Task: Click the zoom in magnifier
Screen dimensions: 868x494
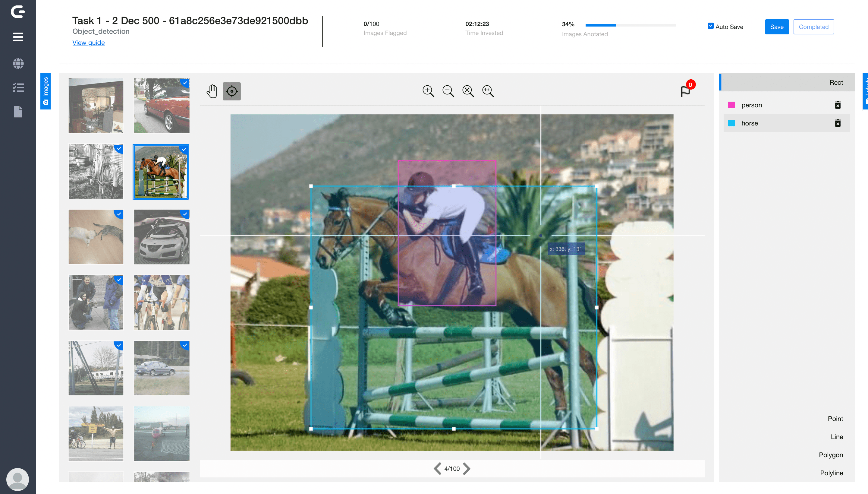Action: coord(428,91)
